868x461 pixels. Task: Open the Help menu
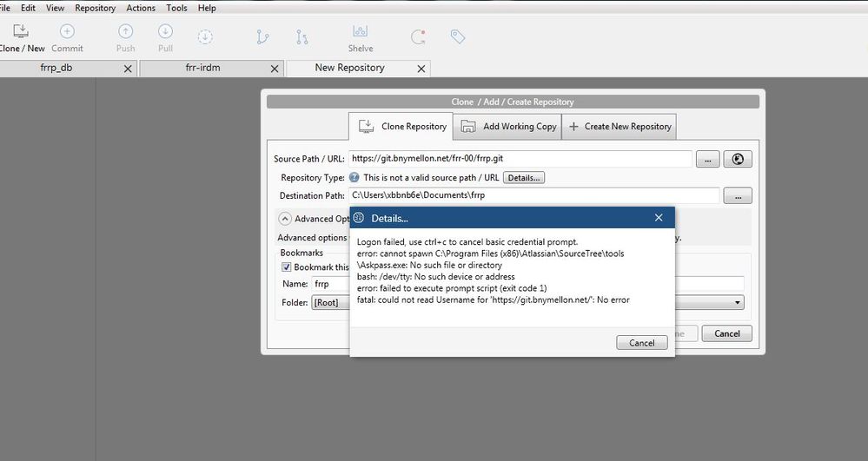(x=207, y=8)
